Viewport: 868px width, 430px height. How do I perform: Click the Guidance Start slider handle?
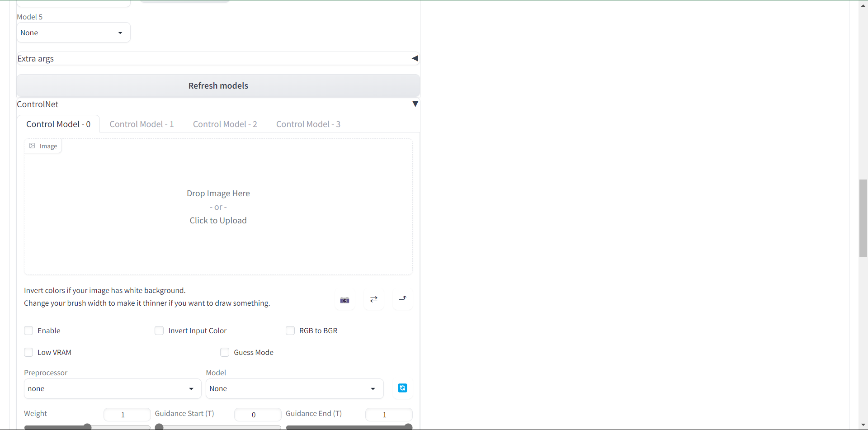(x=159, y=427)
